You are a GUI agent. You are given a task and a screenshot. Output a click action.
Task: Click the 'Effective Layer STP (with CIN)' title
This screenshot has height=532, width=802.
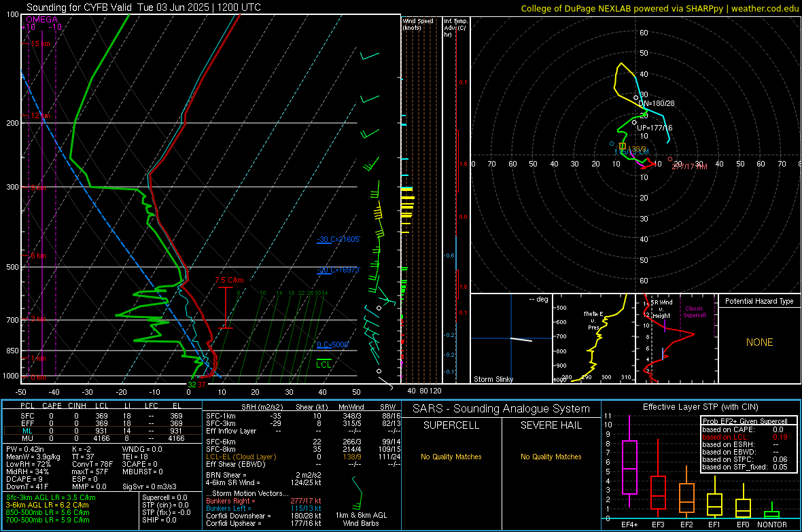[700, 407]
